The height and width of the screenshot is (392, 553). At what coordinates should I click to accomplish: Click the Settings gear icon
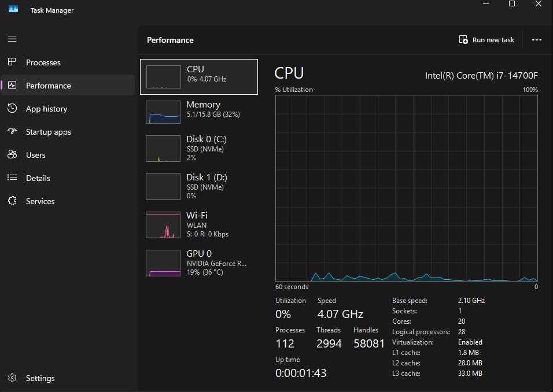(x=12, y=378)
